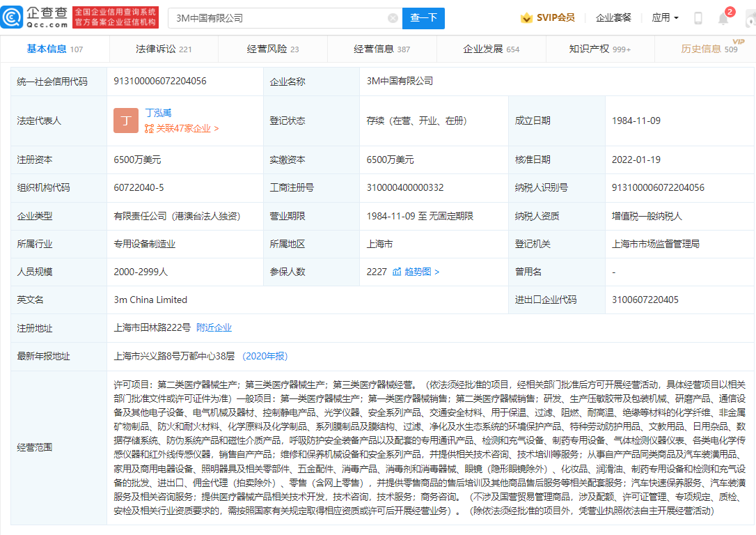Open notifications bell with badge 2
The height and width of the screenshot is (535, 756).
click(725, 17)
